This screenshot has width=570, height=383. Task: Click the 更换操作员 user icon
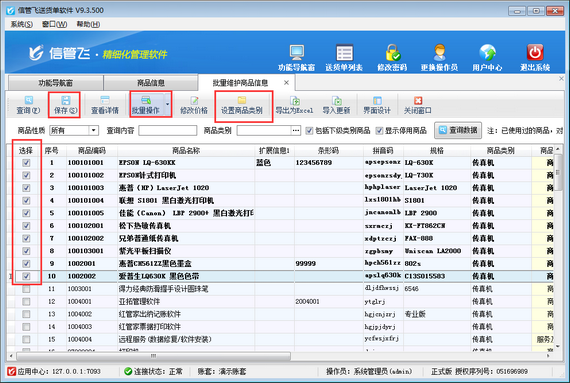click(x=439, y=53)
